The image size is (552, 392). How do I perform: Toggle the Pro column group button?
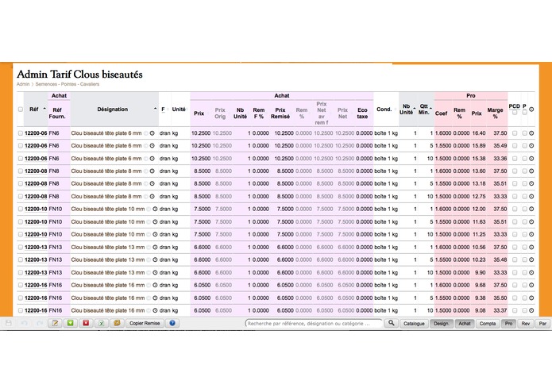508,324
